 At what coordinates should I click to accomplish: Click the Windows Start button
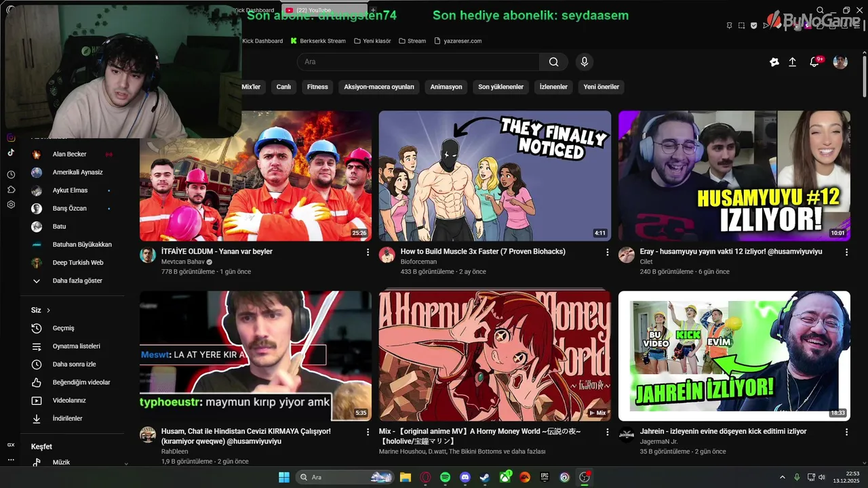pos(284,477)
